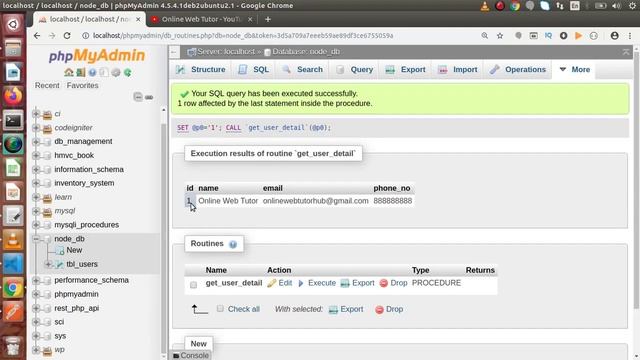Select rest_php_api database
The width and height of the screenshot is (640, 360).
point(77,308)
